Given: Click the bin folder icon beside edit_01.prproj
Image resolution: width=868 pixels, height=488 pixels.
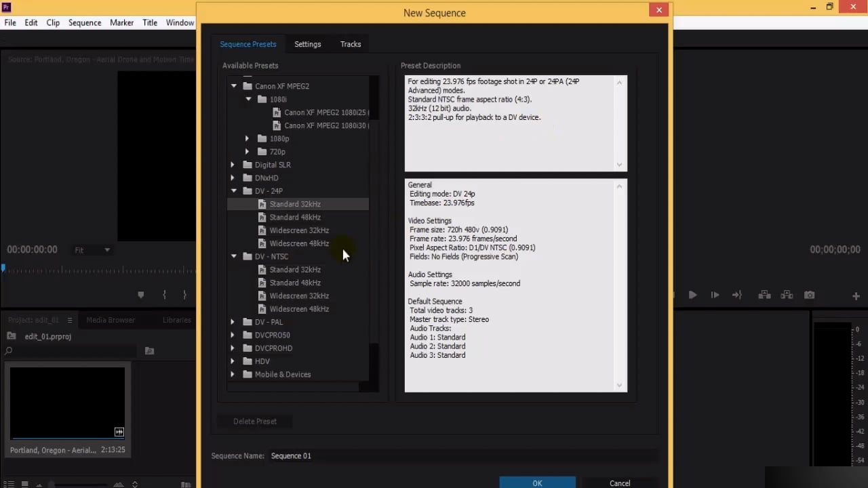Looking at the screenshot, I should [12, 336].
